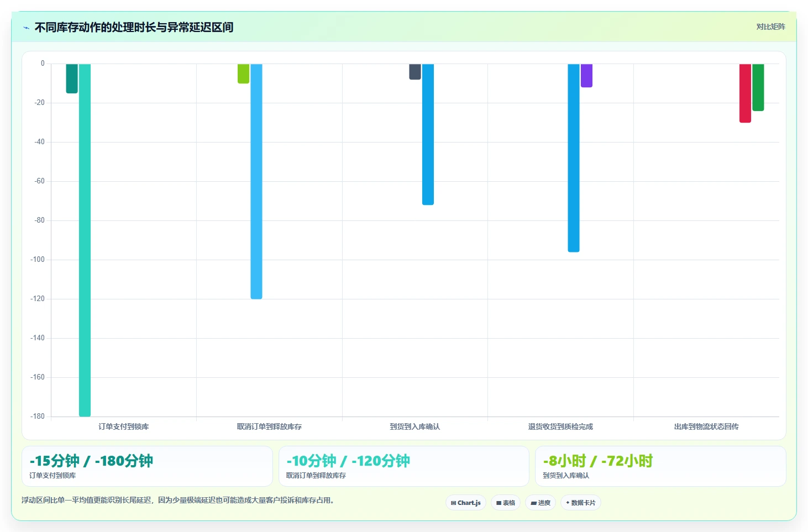The height and width of the screenshot is (532, 808).
Task: Click the green bar for 出库到物流状态回传
Action: [x=758, y=87]
